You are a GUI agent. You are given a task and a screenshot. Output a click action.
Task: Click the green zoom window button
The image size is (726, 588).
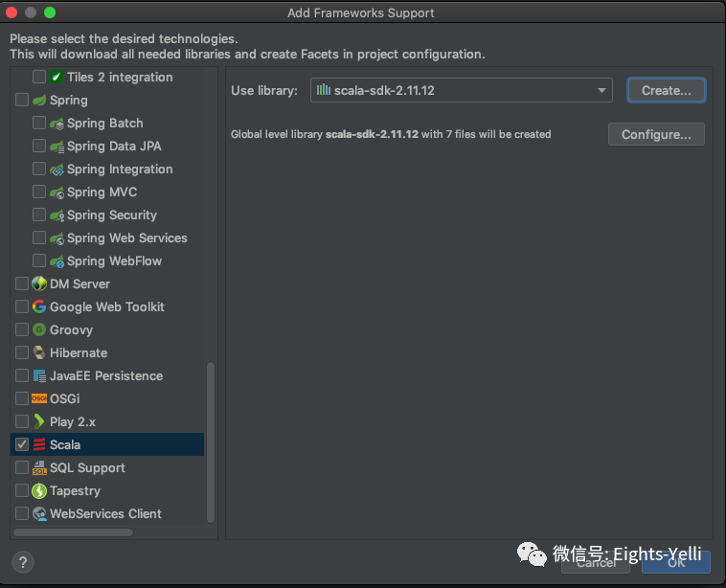click(50, 12)
